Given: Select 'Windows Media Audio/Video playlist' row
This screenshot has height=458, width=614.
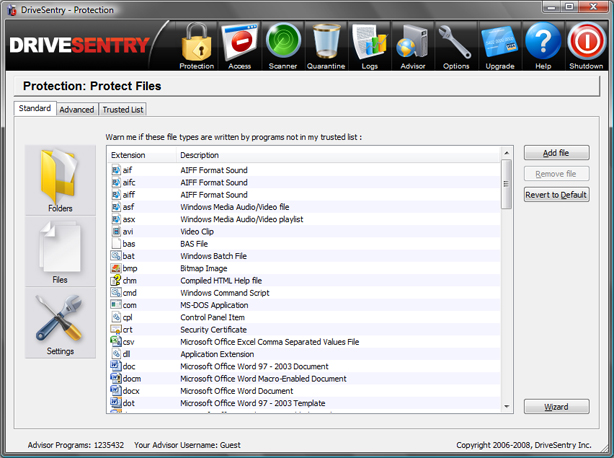Looking at the screenshot, I should [x=304, y=219].
